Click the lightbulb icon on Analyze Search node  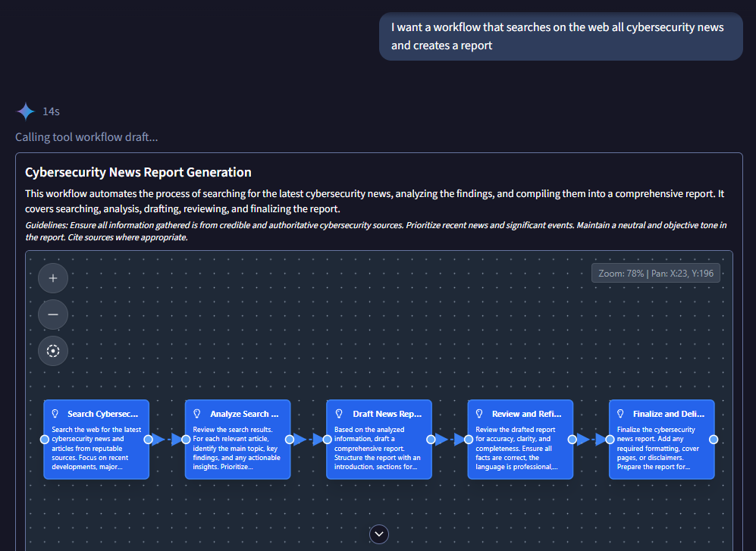[x=196, y=414]
